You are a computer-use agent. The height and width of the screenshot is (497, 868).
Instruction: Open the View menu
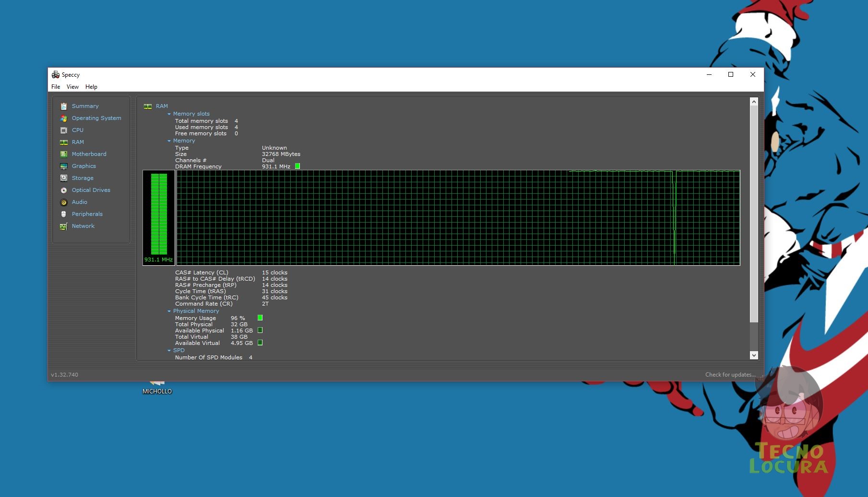(72, 87)
